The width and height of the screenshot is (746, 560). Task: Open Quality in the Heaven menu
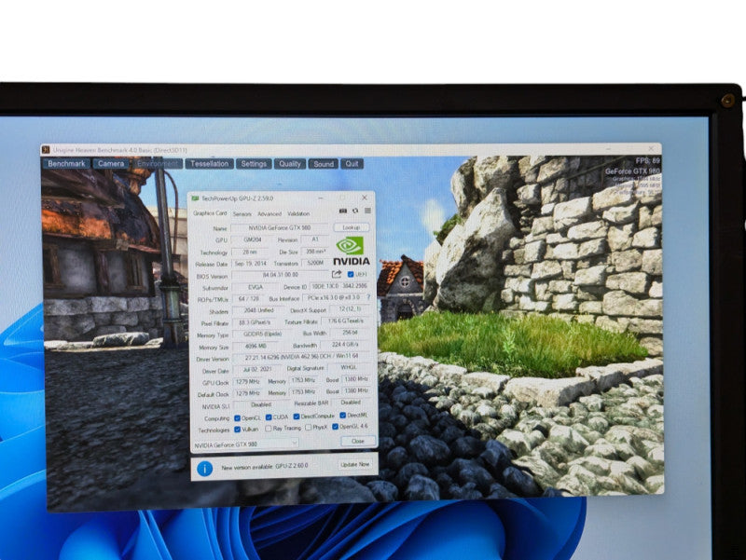[290, 164]
